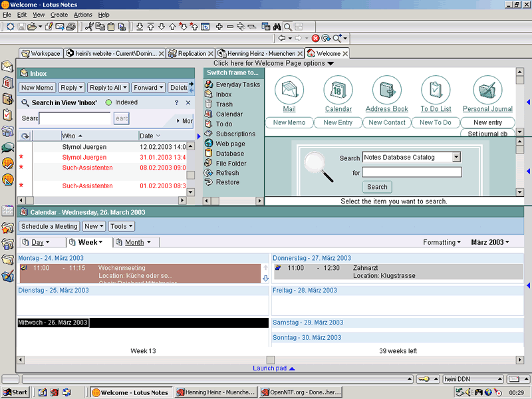The image size is (532, 399).
Task: Click the Edit document pencil toolbar icon
Action: click(49, 27)
